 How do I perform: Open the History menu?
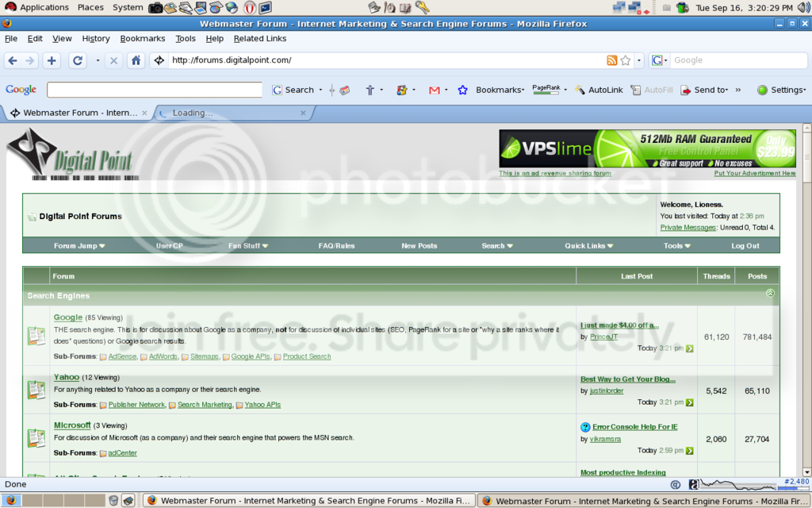96,38
